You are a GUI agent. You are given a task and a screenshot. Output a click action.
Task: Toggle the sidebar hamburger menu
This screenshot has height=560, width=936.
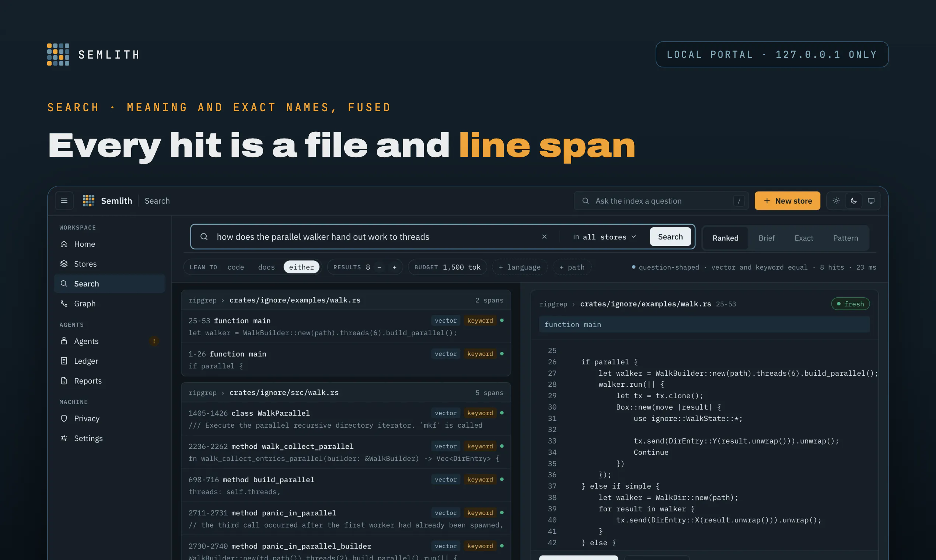[x=64, y=201]
